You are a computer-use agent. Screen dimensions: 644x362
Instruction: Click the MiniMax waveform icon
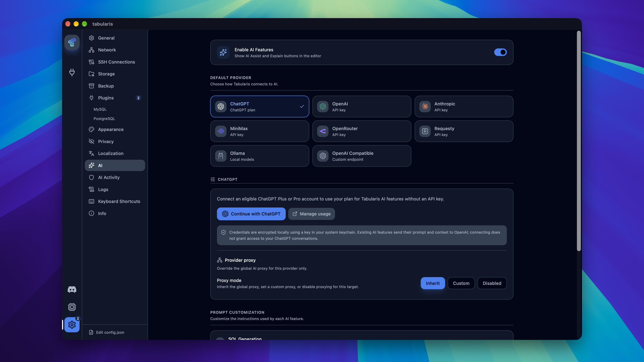coord(221,131)
